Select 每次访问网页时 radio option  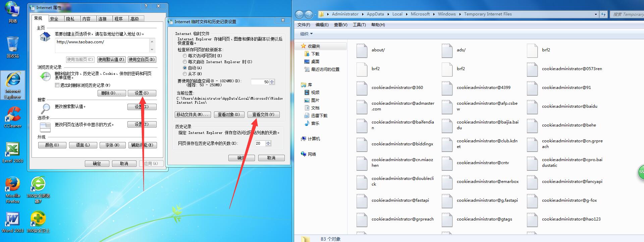coord(185,56)
